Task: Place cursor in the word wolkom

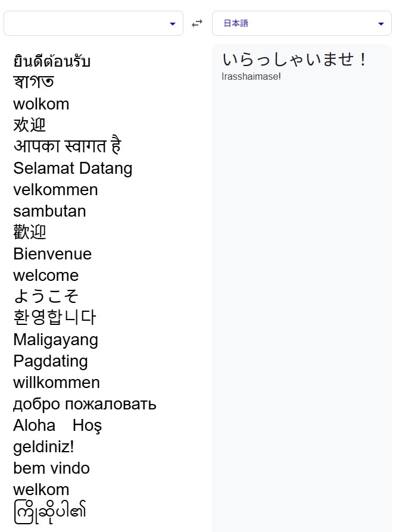Action: click(x=41, y=104)
